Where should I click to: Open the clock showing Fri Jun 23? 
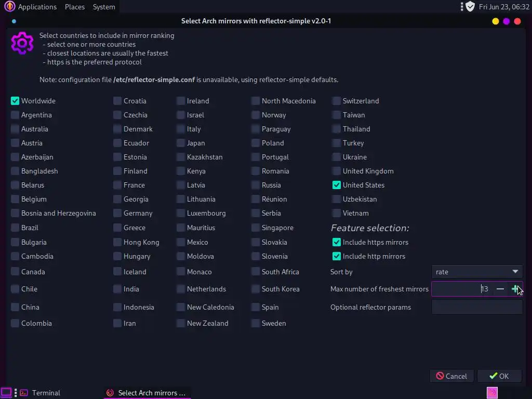click(504, 7)
